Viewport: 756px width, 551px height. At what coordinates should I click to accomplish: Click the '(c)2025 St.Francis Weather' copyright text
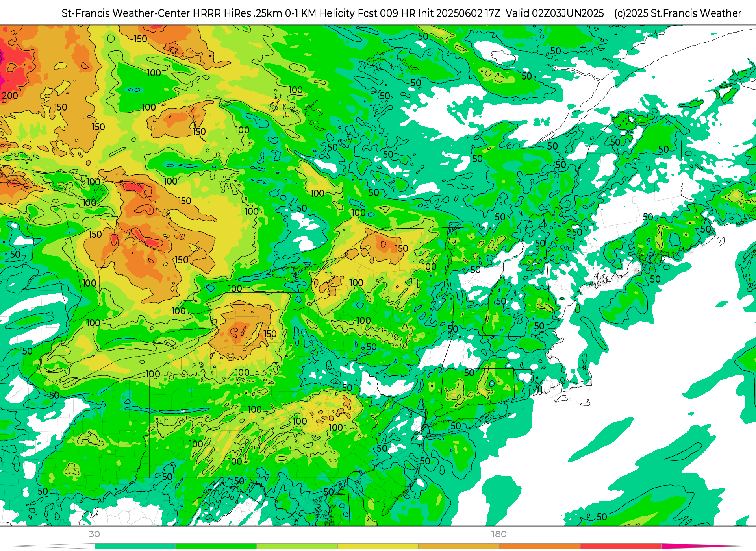tap(678, 13)
